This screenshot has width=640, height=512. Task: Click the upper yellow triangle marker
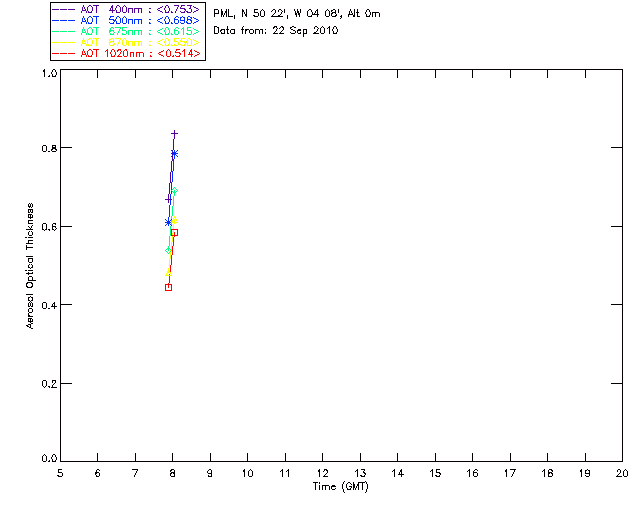(174, 220)
